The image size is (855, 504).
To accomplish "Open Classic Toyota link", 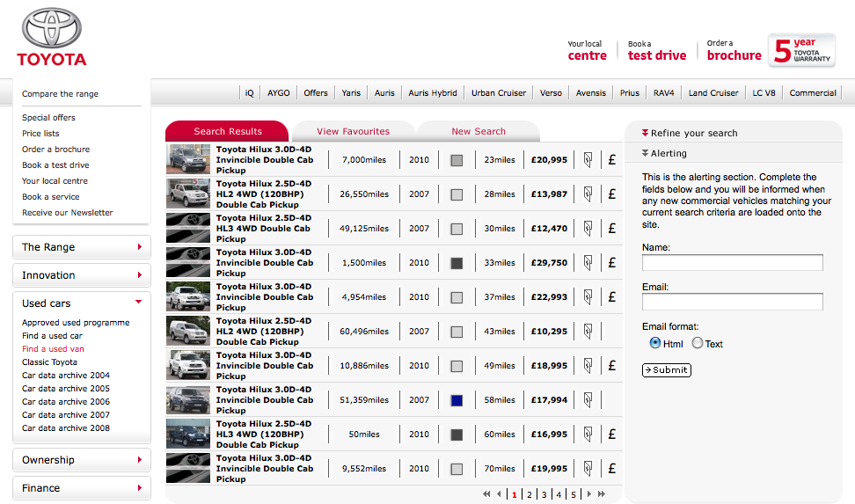I will pos(49,362).
